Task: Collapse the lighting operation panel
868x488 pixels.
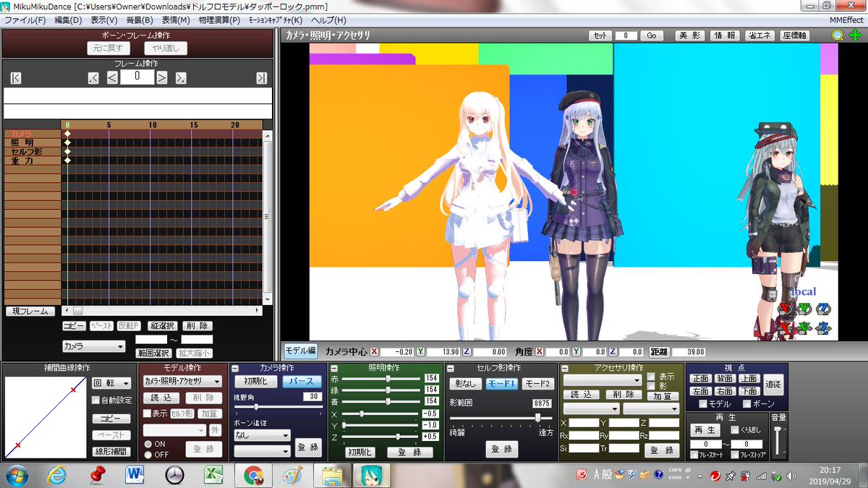Action: (x=333, y=368)
